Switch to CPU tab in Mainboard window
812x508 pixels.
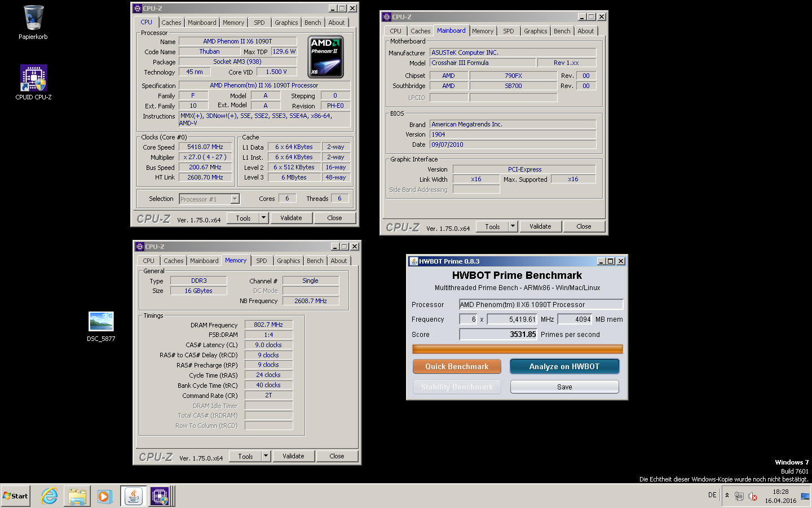pyautogui.click(x=396, y=31)
